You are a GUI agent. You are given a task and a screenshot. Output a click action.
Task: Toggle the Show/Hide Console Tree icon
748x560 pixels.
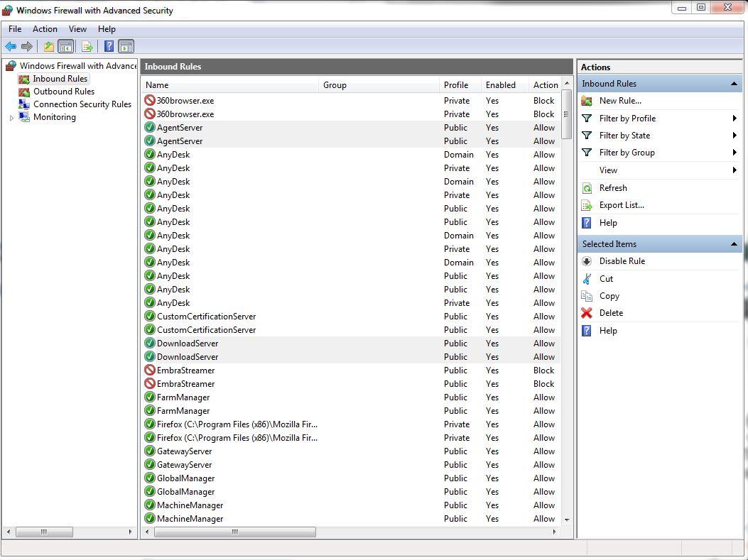(66, 46)
